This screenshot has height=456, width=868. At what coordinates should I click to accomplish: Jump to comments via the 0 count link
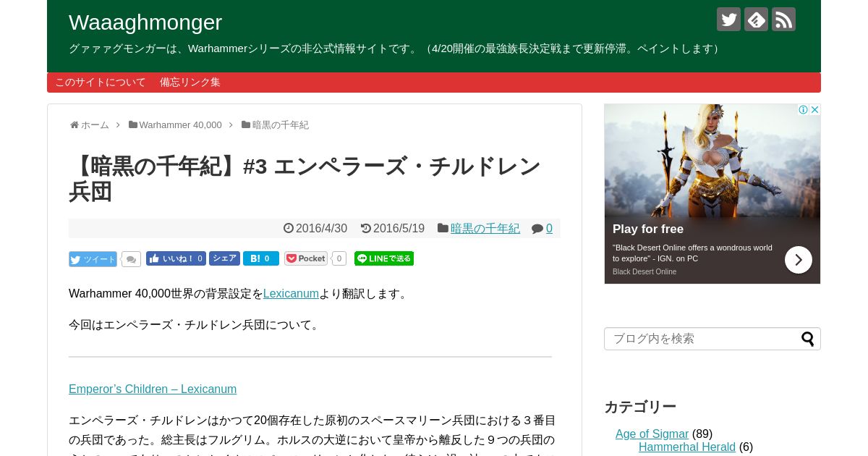coord(549,229)
